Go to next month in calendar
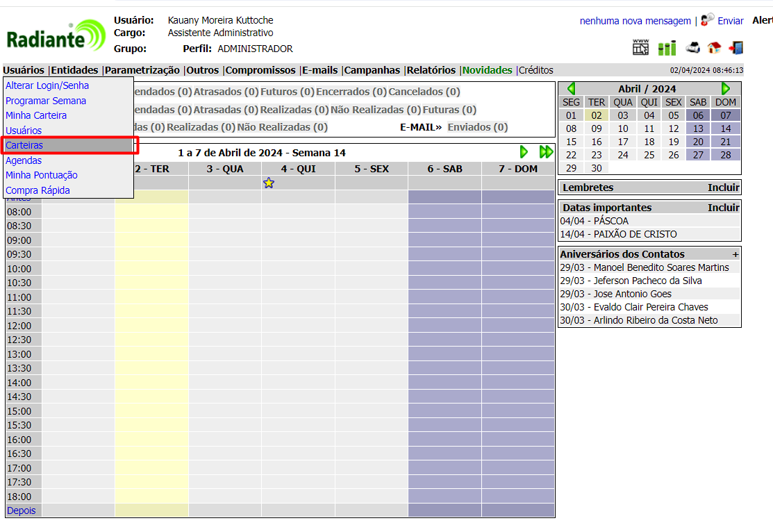This screenshot has height=532, width=773. point(726,88)
